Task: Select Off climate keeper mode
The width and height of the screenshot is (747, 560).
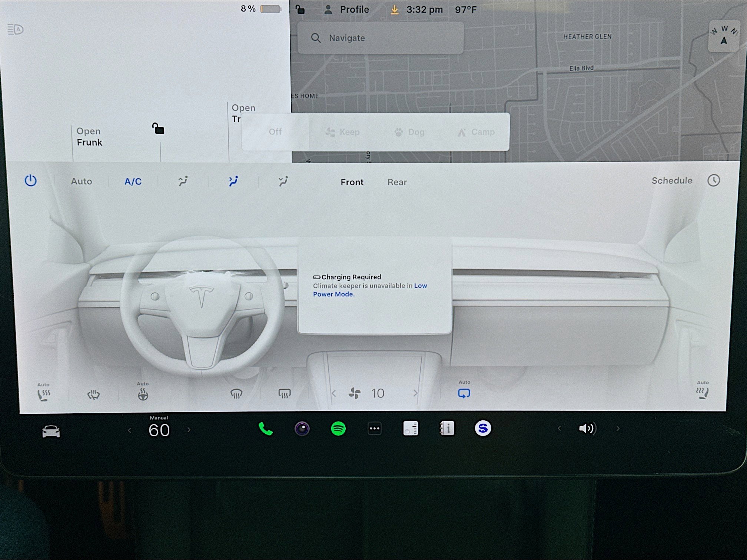Action: tap(275, 132)
